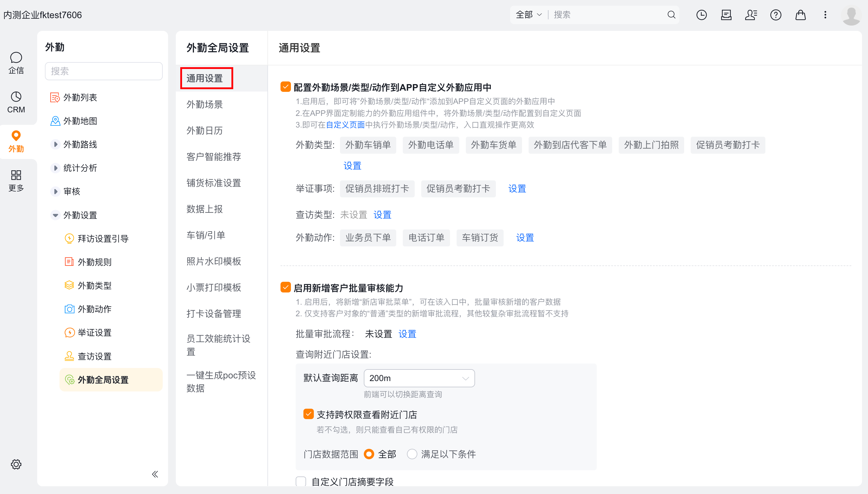Open the header icon left of contacts
Image resolution: width=868 pixels, height=494 pixels.
[x=726, y=15]
